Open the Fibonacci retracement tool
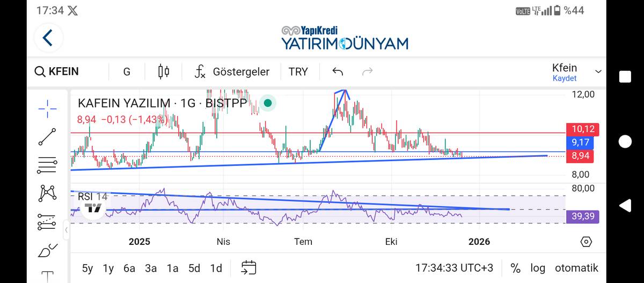Image resolution: width=644 pixels, height=283 pixels. point(47,165)
